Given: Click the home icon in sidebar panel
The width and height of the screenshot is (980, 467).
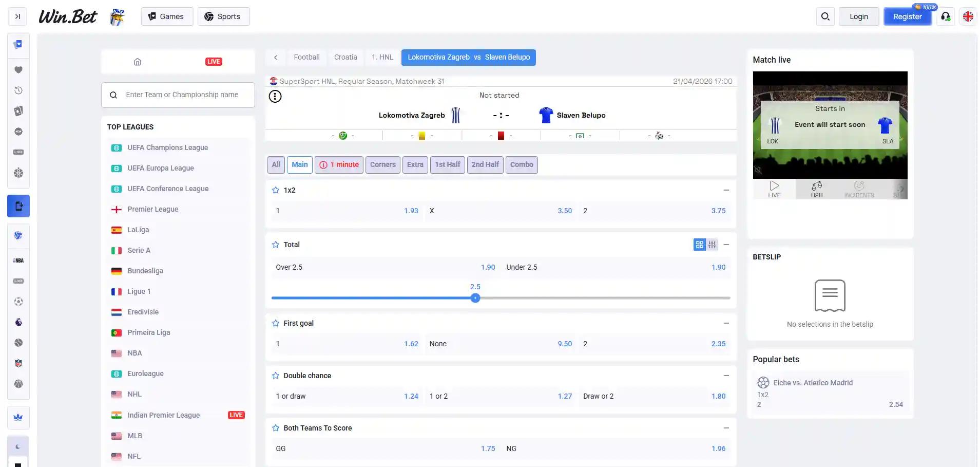Looking at the screenshot, I should [138, 62].
